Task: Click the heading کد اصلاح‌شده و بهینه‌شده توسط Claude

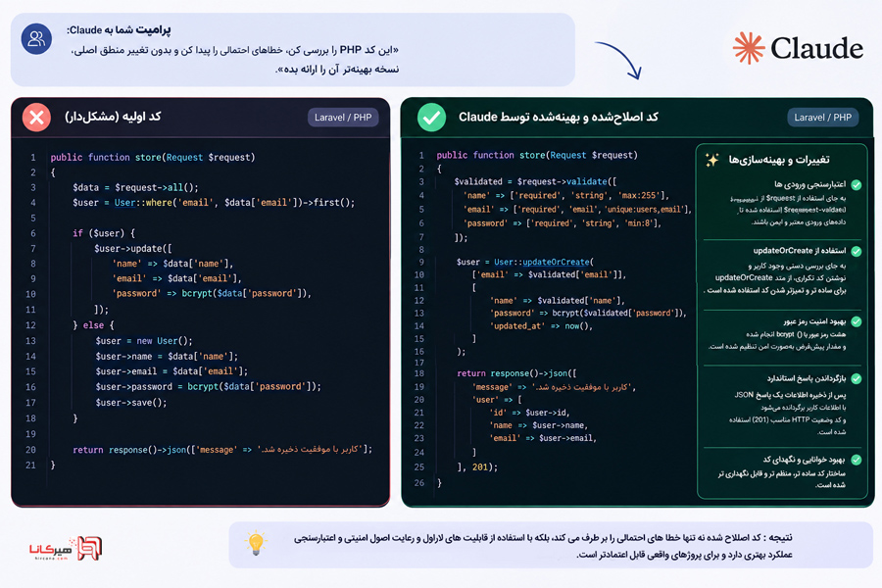Action: 558,117
